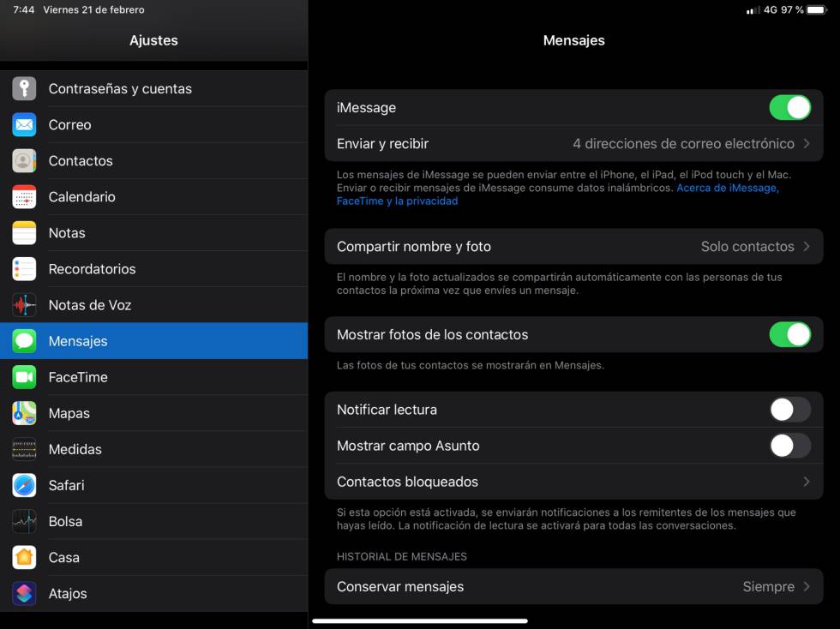Select Bolsa row text
This screenshot has height=629, width=840.
click(x=65, y=521)
